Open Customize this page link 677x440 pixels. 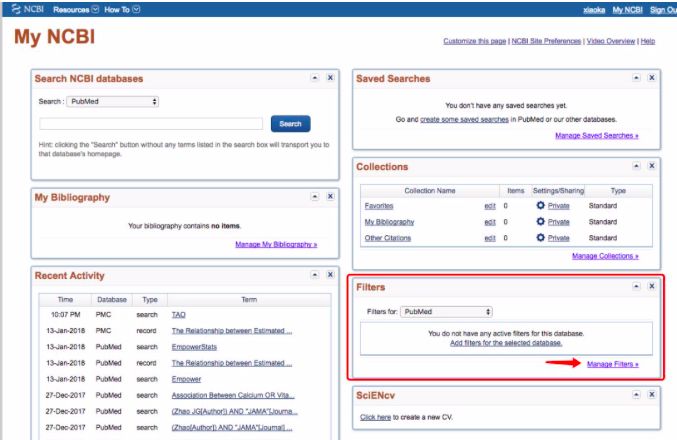tap(475, 41)
